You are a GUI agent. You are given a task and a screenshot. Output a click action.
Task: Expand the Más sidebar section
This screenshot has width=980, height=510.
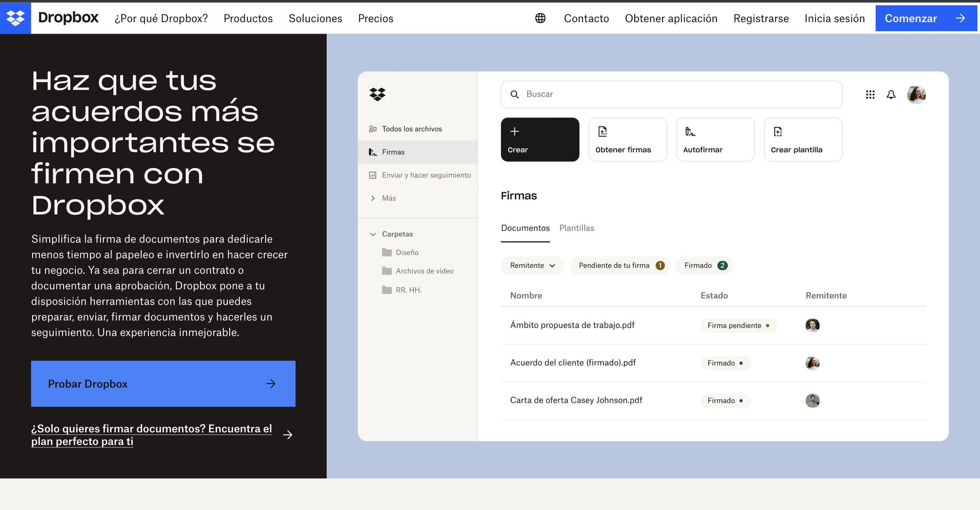[x=373, y=198]
